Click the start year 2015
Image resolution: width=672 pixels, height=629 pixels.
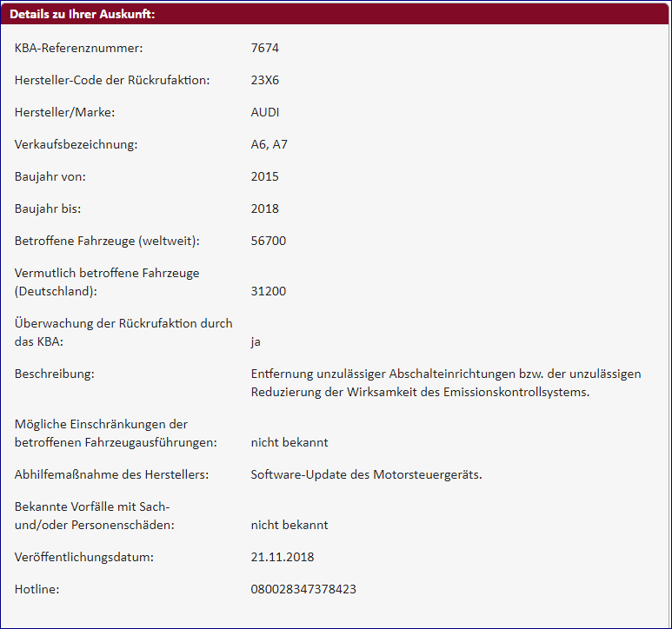coord(265,176)
